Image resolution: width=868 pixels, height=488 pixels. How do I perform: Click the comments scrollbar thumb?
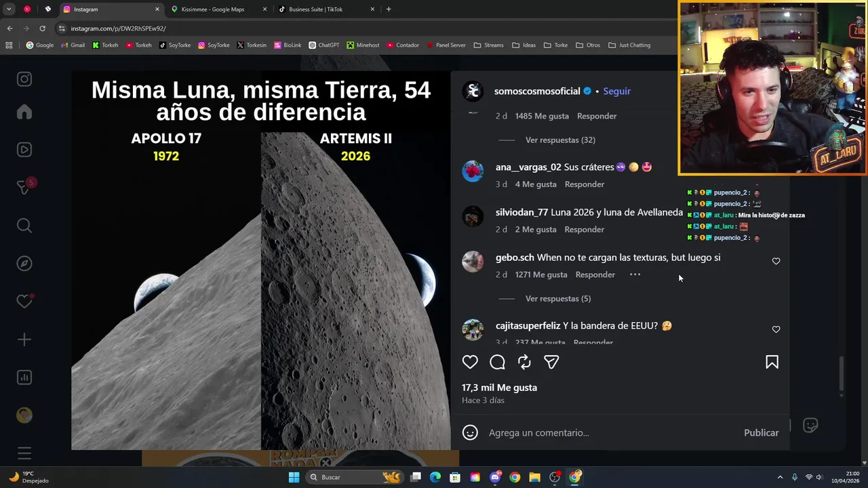842,373
